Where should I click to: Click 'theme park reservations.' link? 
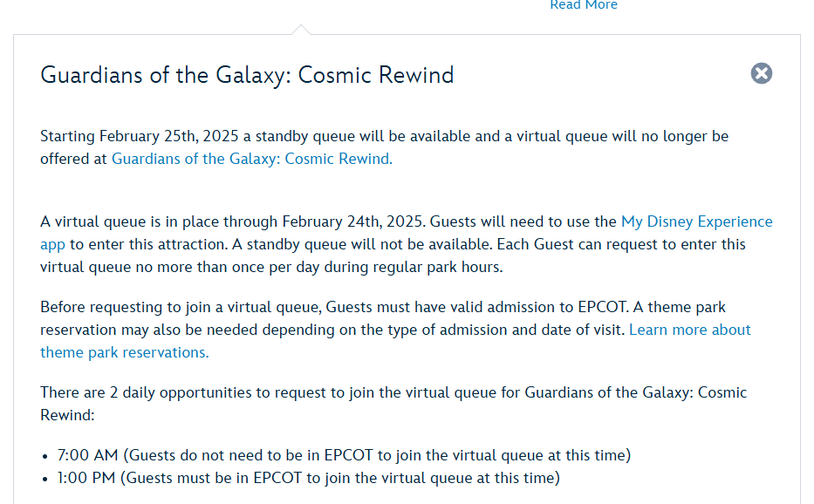[x=125, y=352]
